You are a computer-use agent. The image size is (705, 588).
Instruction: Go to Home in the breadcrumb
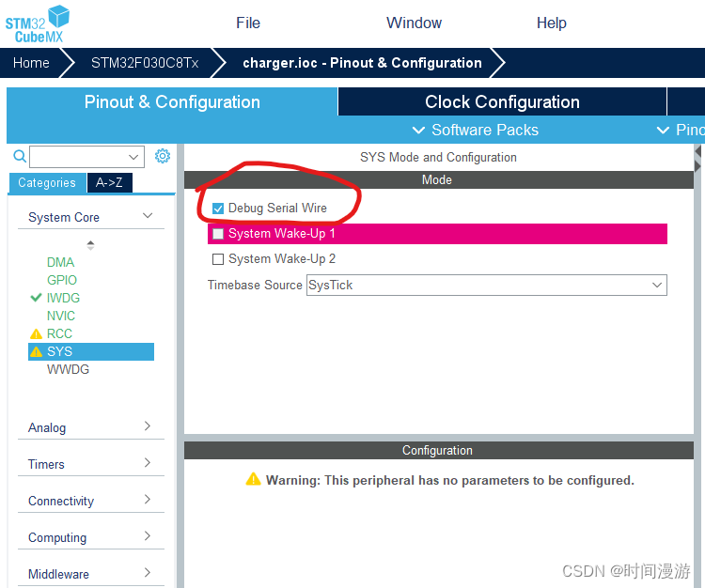coord(31,63)
